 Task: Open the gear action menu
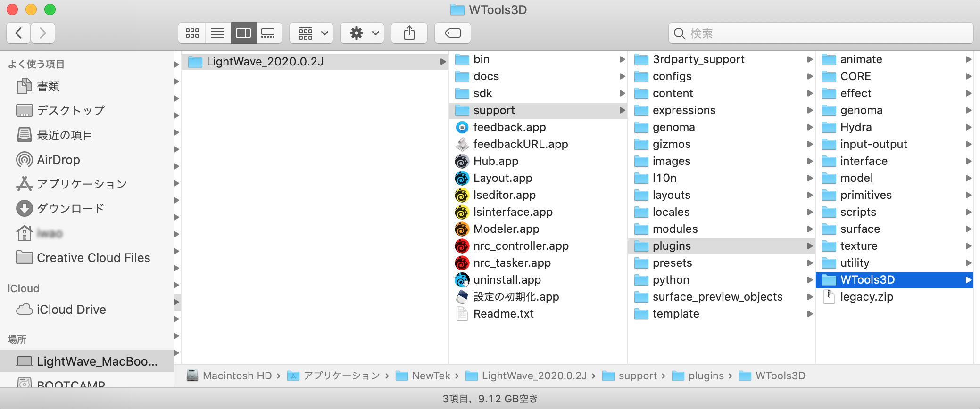(x=362, y=33)
